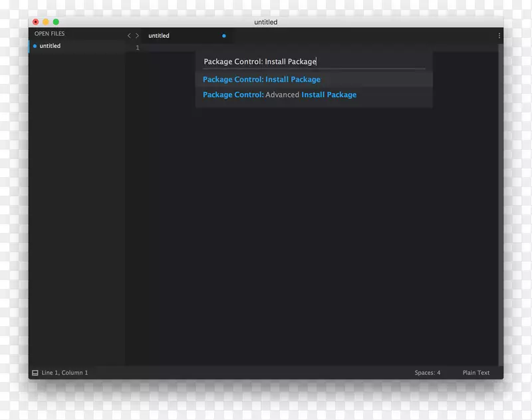Open the Plain Text syntax selector

pyautogui.click(x=476, y=373)
